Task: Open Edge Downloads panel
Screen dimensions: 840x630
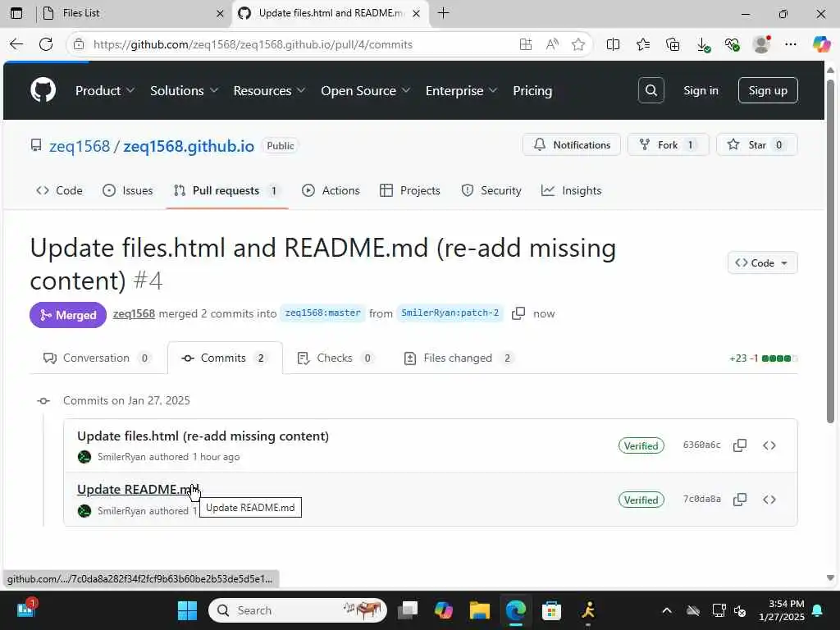Action: [703, 44]
